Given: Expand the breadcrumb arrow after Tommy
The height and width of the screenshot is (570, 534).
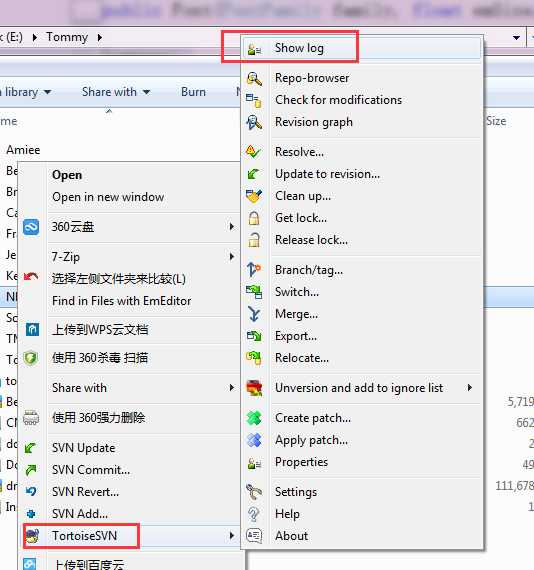Looking at the screenshot, I should [x=100, y=37].
